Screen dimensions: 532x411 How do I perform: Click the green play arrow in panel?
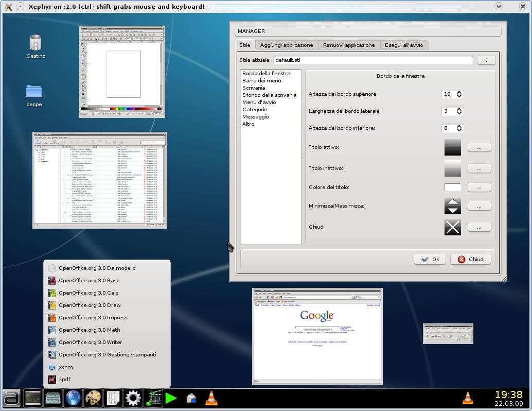(x=171, y=398)
